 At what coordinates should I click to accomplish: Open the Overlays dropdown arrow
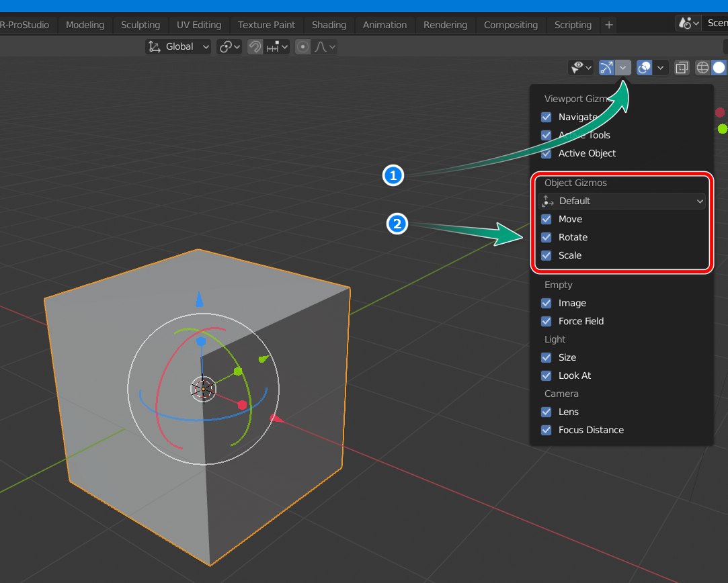tap(660, 68)
